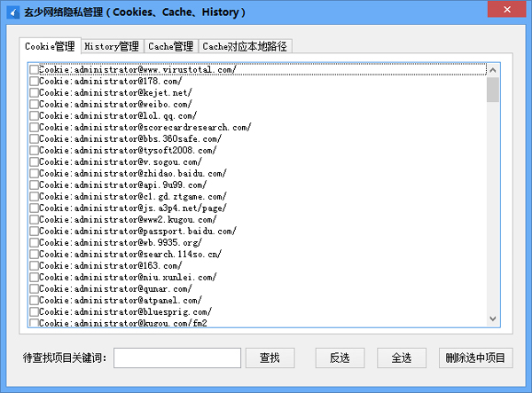Image resolution: width=532 pixels, height=393 pixels.
Task: Select the text Cookie:administrator@qunar.com/
Action: 115,289
